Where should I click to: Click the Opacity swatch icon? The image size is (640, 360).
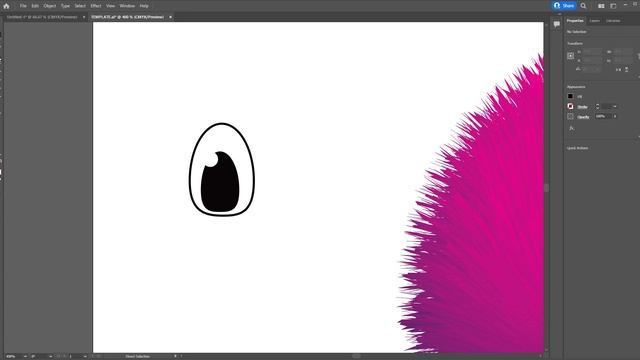(x=570, y=117)
